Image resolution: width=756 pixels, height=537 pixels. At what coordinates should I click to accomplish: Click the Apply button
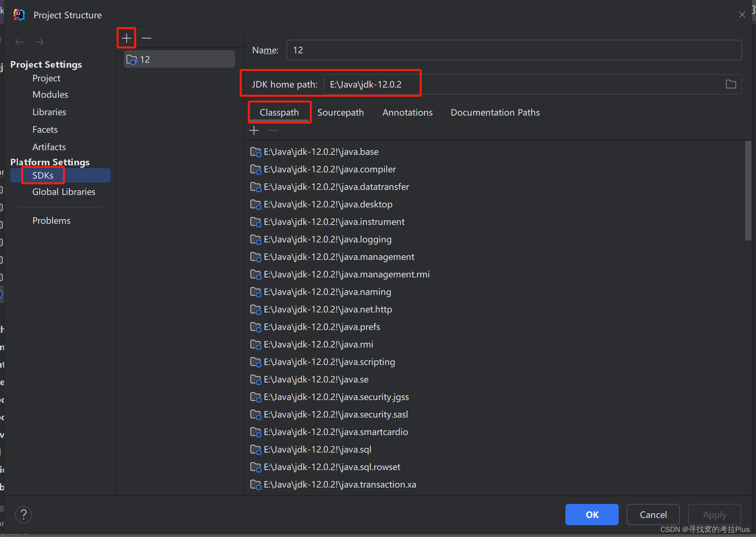click(714, 514)
